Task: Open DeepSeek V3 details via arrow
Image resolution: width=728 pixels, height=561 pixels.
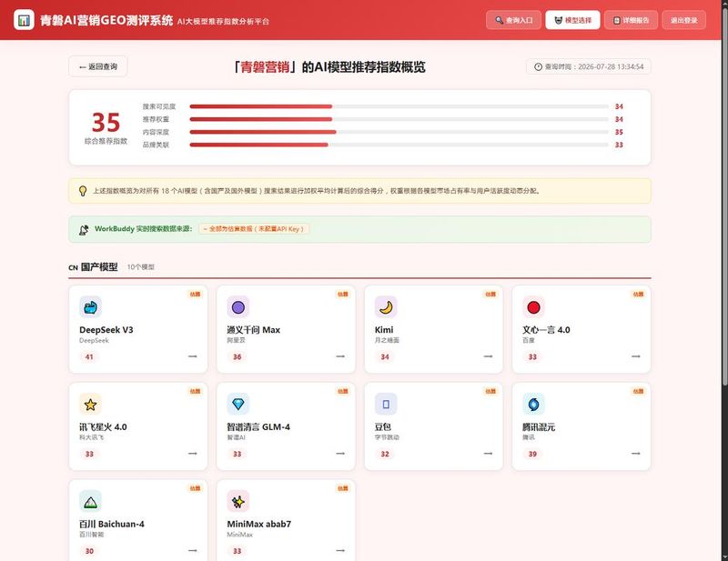Action: pos(193,356)
